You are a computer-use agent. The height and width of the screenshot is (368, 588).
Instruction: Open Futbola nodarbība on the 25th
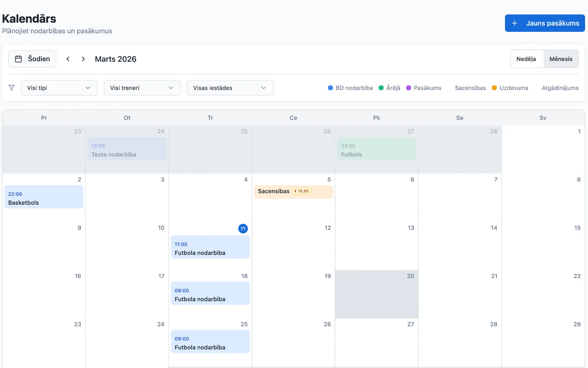pyautogui.click(x=210, y=342)
